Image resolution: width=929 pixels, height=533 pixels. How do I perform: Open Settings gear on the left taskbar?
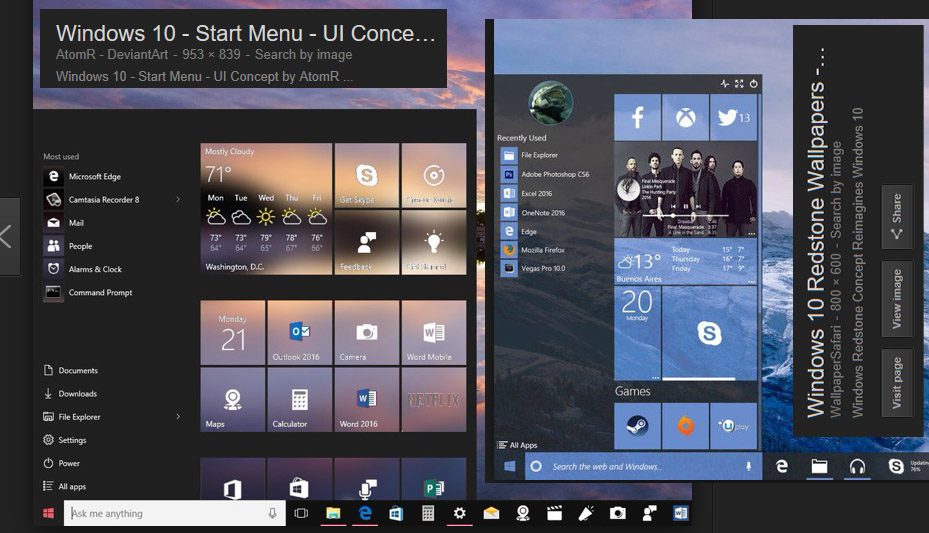(x=460, y=513)
